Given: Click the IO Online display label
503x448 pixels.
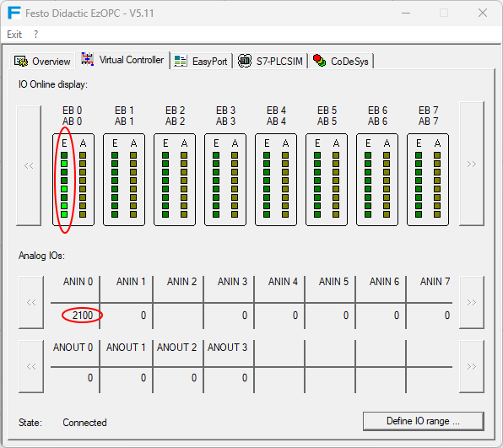Looking at the screenshot, I should [53, 84].
